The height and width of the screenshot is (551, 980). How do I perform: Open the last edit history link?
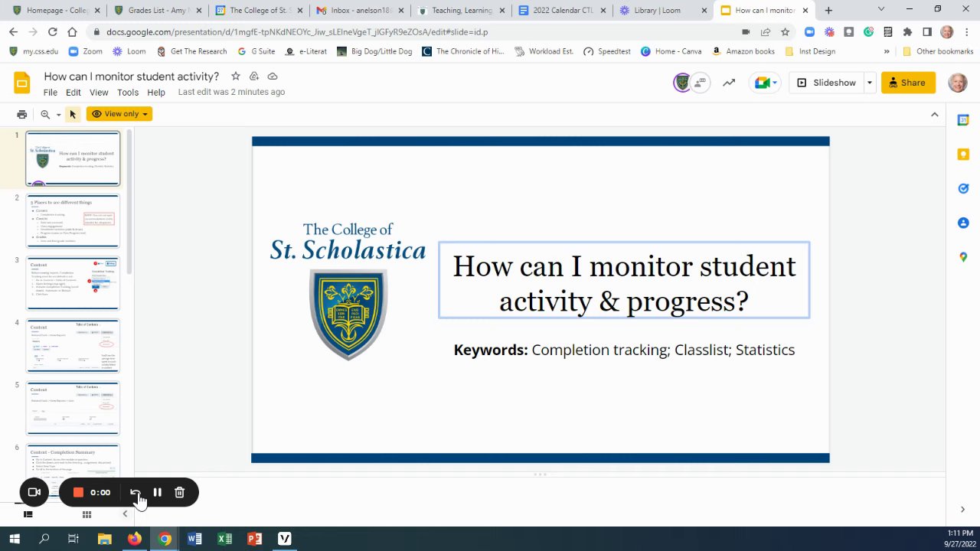tap(231, 92)
